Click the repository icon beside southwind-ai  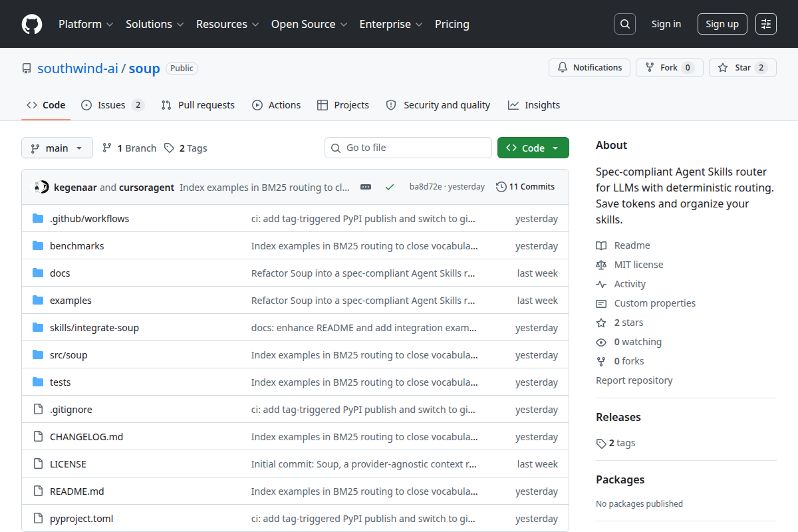click(x=27, y=68)
